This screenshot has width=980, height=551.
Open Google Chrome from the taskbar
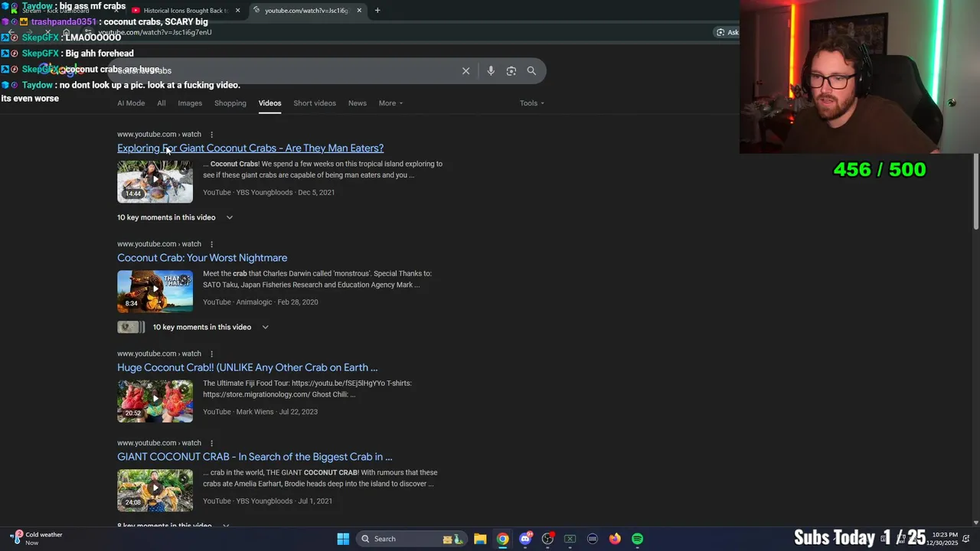point(502,539)
